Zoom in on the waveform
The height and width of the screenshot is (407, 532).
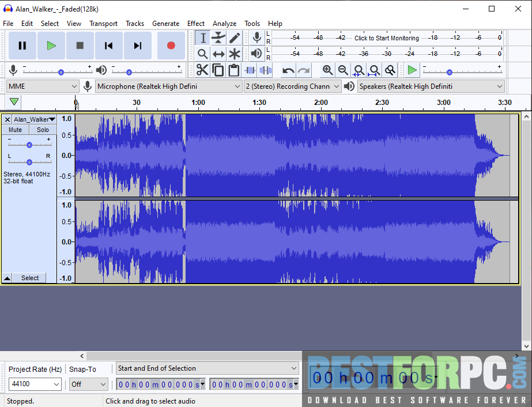pyautogui.click(x=327, y=70)
